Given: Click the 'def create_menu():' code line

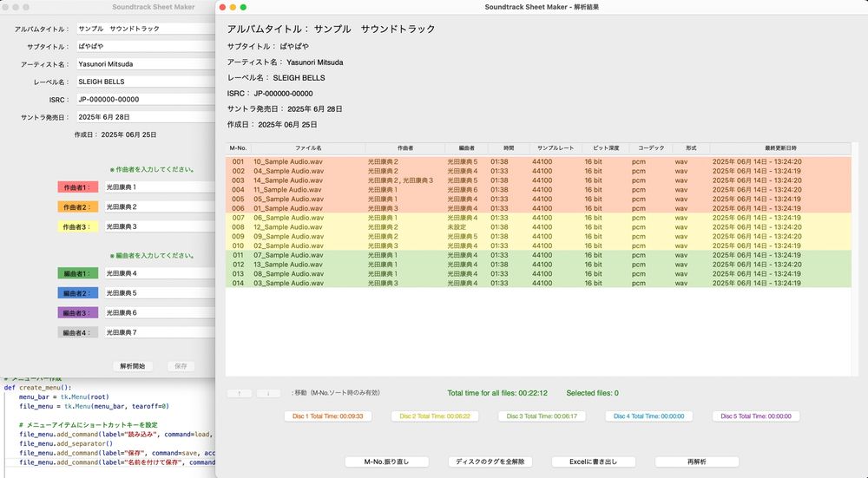Looking at the screenshot, I should click(37, 387).
